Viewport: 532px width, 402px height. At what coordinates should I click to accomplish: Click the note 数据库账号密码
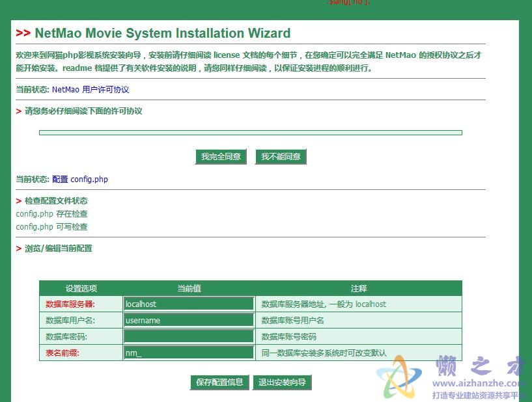[288, 336]
